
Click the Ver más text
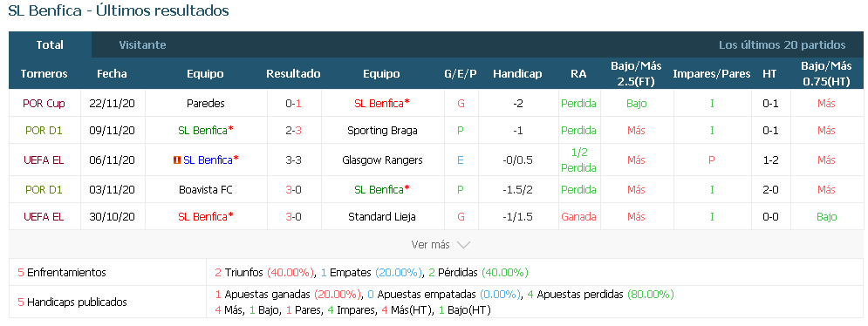pos(430,245)
